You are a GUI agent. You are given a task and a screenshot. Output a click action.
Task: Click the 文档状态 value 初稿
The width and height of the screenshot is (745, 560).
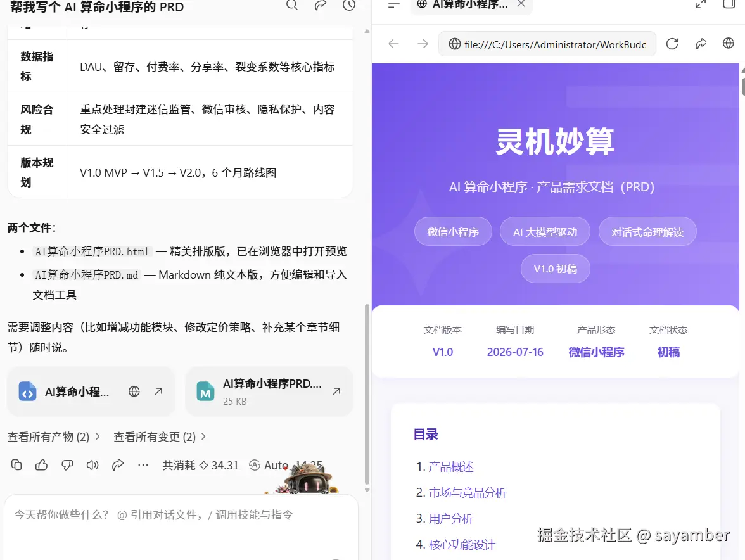(668, 352)
